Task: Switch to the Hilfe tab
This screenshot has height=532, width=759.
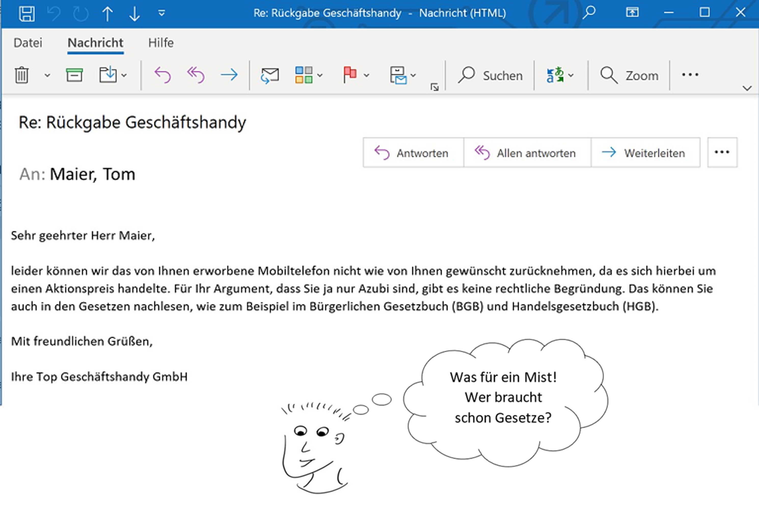Action: pyautogui.click(x=161, y=43)
